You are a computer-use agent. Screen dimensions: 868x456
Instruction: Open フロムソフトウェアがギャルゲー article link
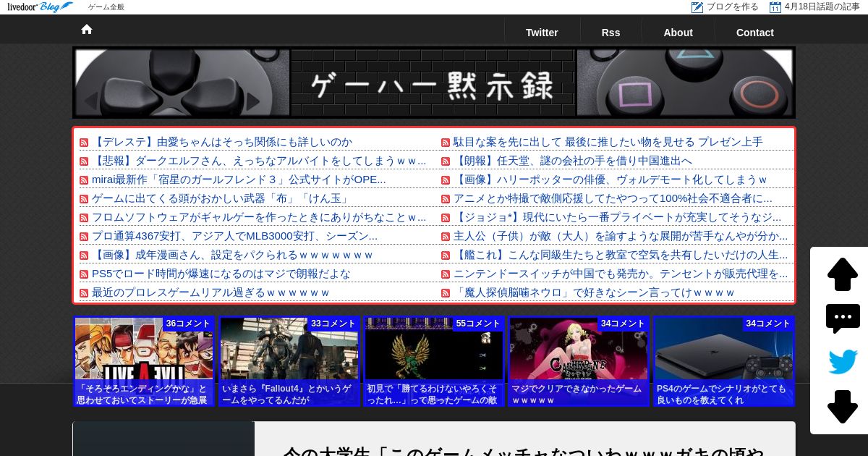pyautogui.click(x=259, y=217)
